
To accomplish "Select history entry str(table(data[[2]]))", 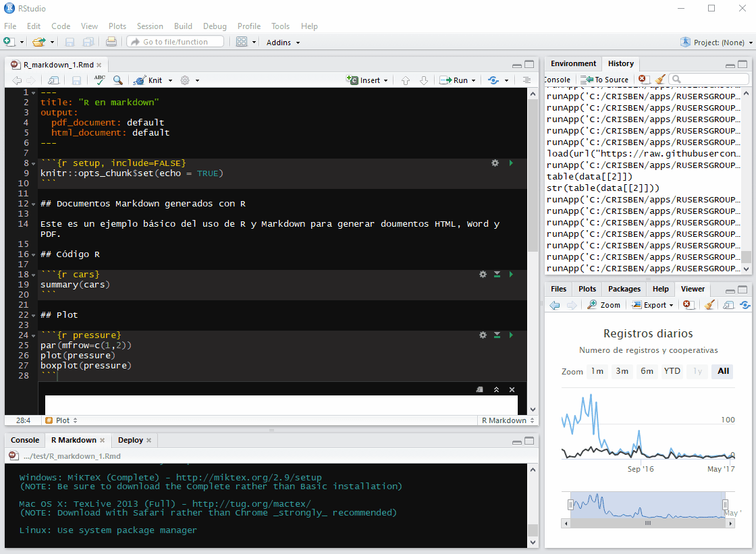I will pyautogui.click(x=603, y=188).
